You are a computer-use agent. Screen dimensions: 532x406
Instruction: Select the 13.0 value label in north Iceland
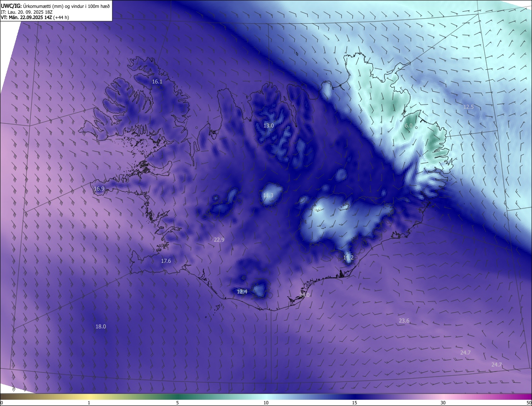(x=268, y=126)
